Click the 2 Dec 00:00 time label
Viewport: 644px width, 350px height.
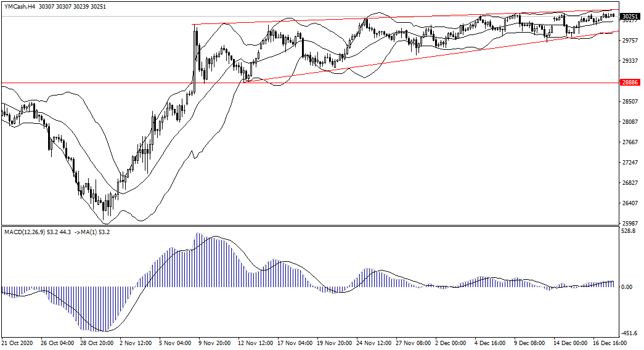(452, 342)
